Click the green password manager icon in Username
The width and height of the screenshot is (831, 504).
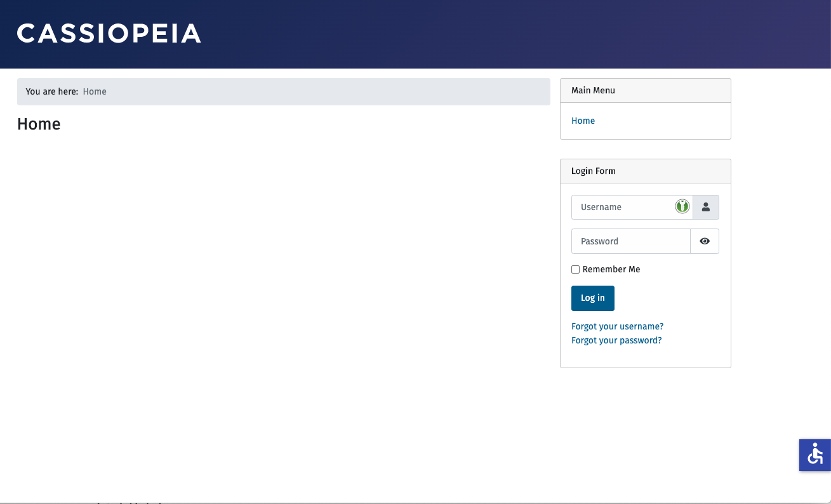click(x=682, y=206)
